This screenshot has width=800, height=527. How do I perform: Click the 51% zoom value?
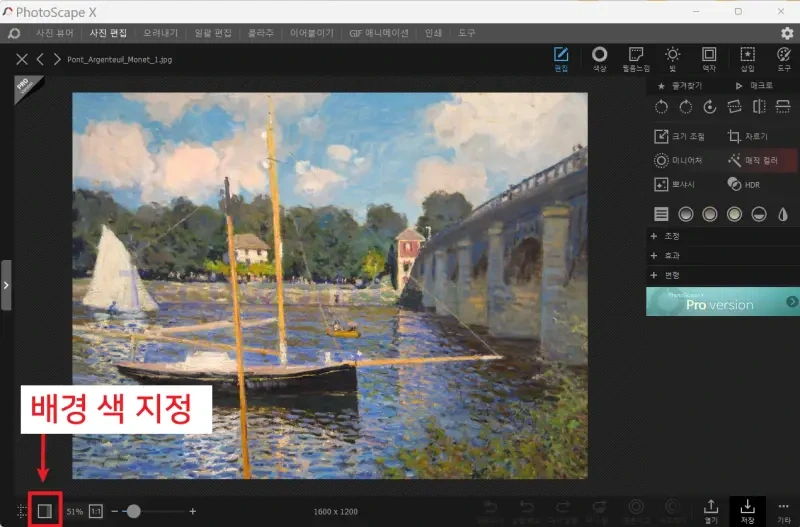coord(74,511)
